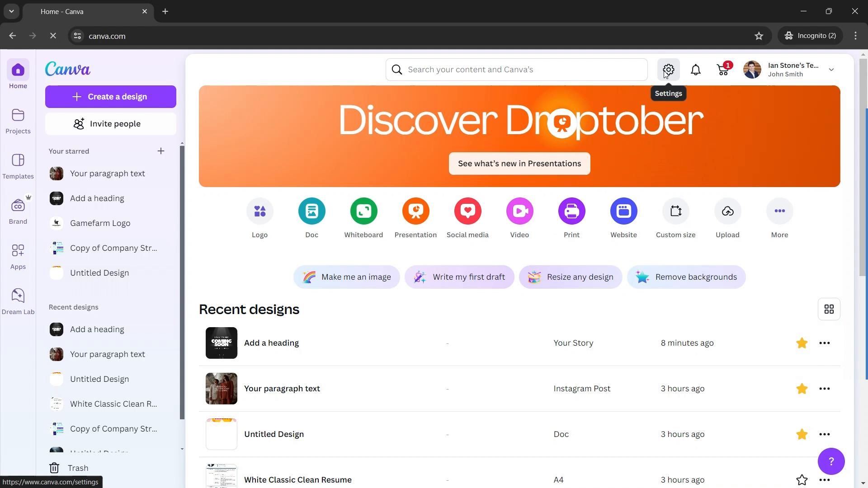Screen dimensions: 868x488
Task: Open the More design types menu
Action: [779, 211]
